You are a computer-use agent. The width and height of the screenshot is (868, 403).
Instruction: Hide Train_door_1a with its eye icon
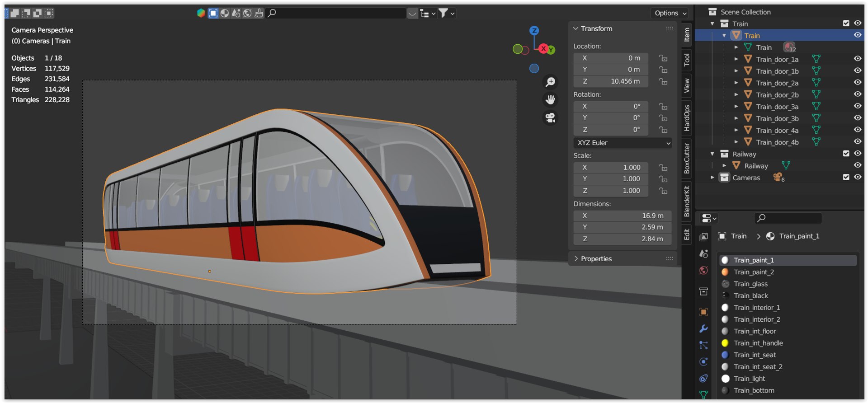(858, 59)
